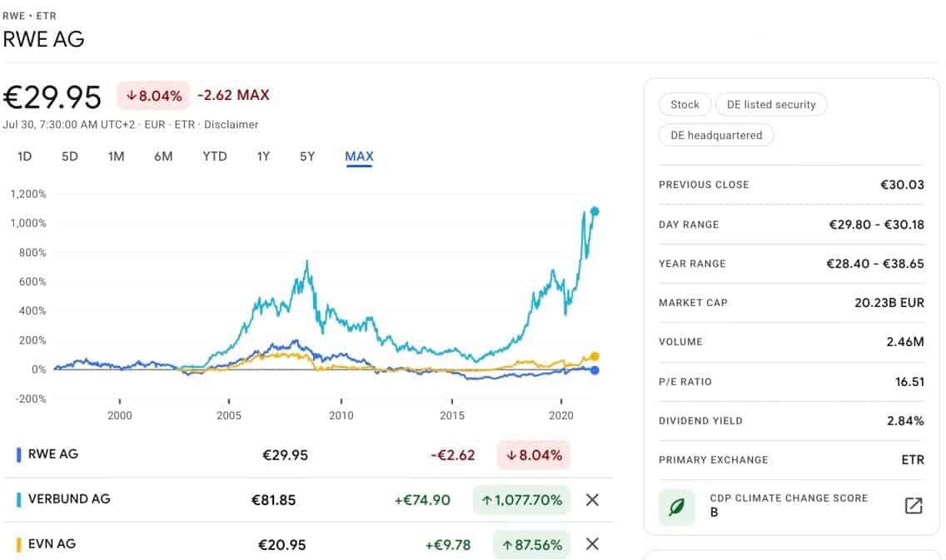The height and width of the screenshot is (560, 946).
Task: Click VOLUME value 2.46M
Action: [905, 342]
